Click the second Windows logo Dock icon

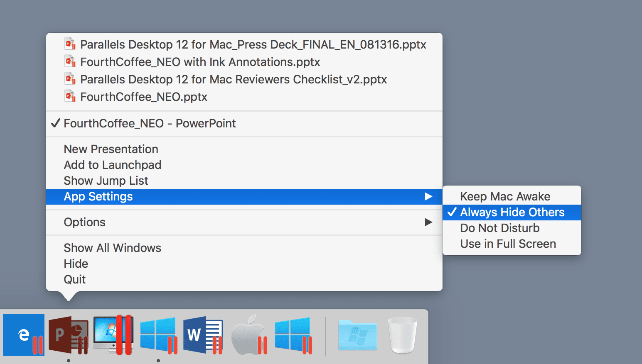(293, 335)
